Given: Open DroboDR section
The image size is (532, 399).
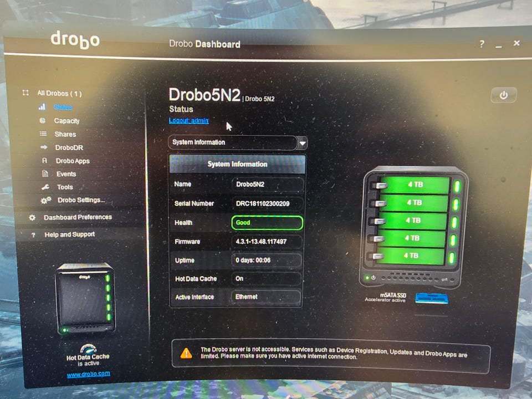Looking at the screenshot, I should tap(69, 147).
